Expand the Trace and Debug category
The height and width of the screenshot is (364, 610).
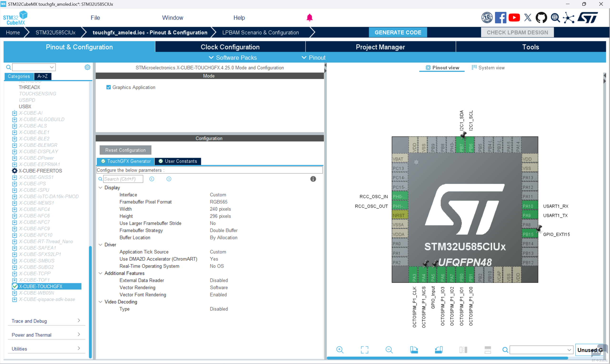point(46,321)
